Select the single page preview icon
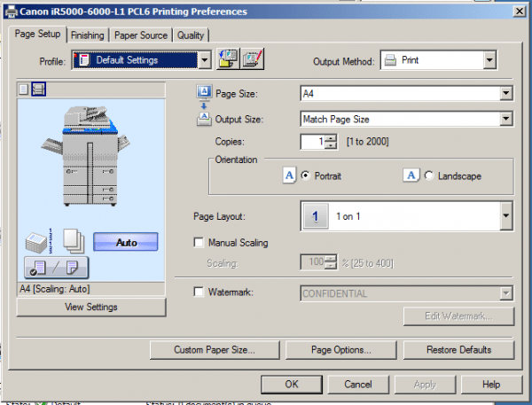This screenshot has height=405, width=532. [23, 90]
